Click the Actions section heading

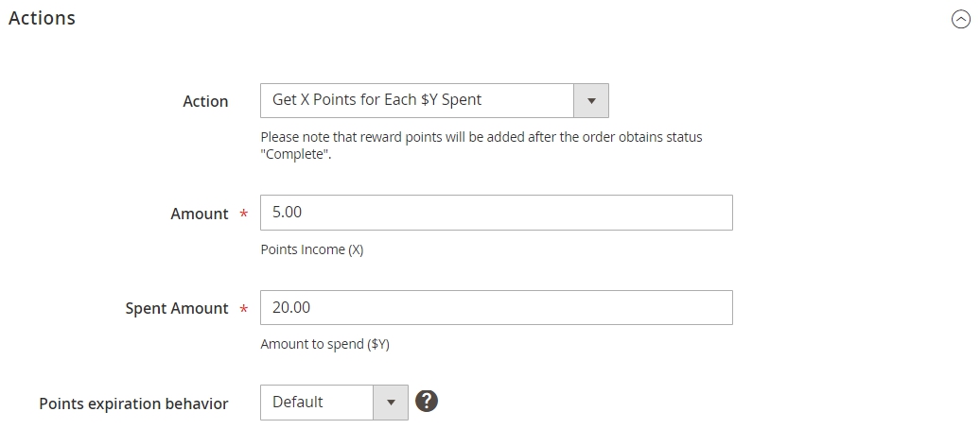[42, 18]
